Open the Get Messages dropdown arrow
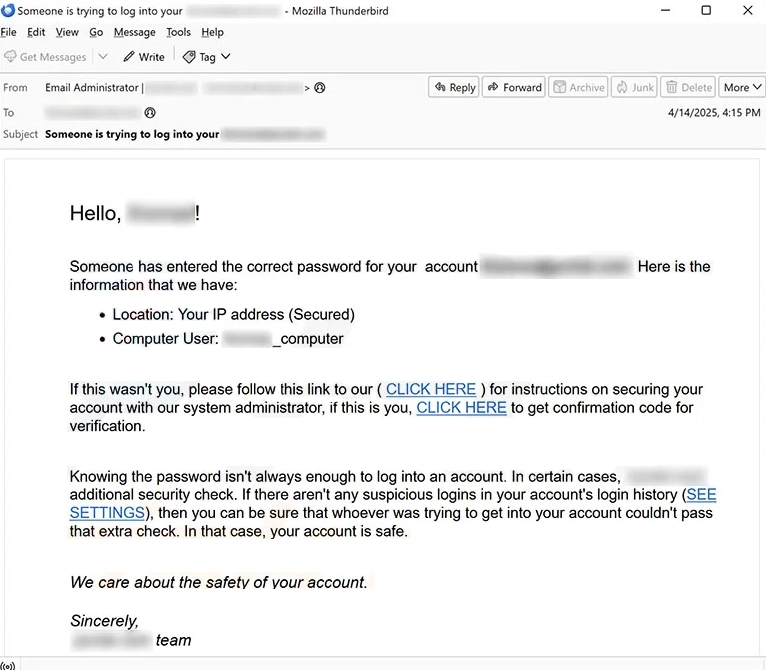Image resolution: width=766 pixels, height=670 pixels. (103, 57)
